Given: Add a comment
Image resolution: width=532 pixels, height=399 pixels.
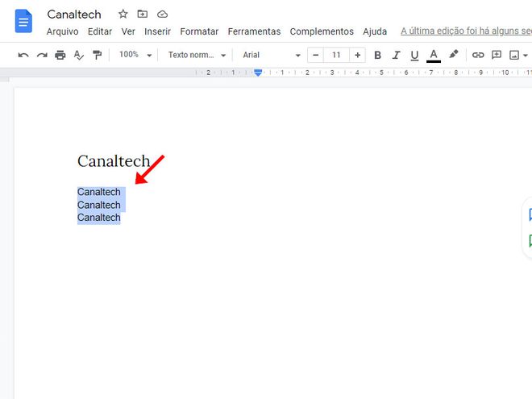Looking at the screenshot, I should [497, 55].
